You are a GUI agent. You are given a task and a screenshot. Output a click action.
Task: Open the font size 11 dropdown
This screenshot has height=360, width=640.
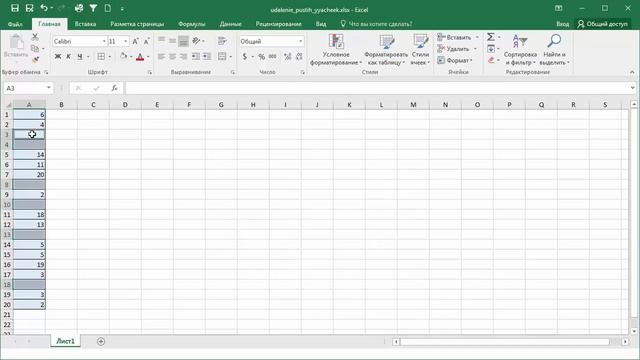(125, 41)
